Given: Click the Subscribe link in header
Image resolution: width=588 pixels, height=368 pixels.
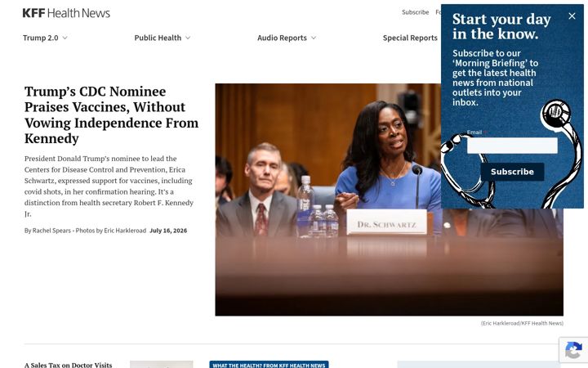Looking at the screenshot, I should click(415, 12).
